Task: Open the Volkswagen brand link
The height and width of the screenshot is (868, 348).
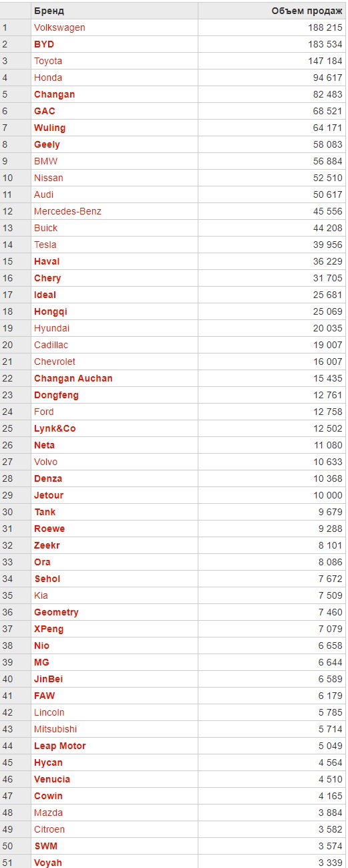Action: point(59,27)
